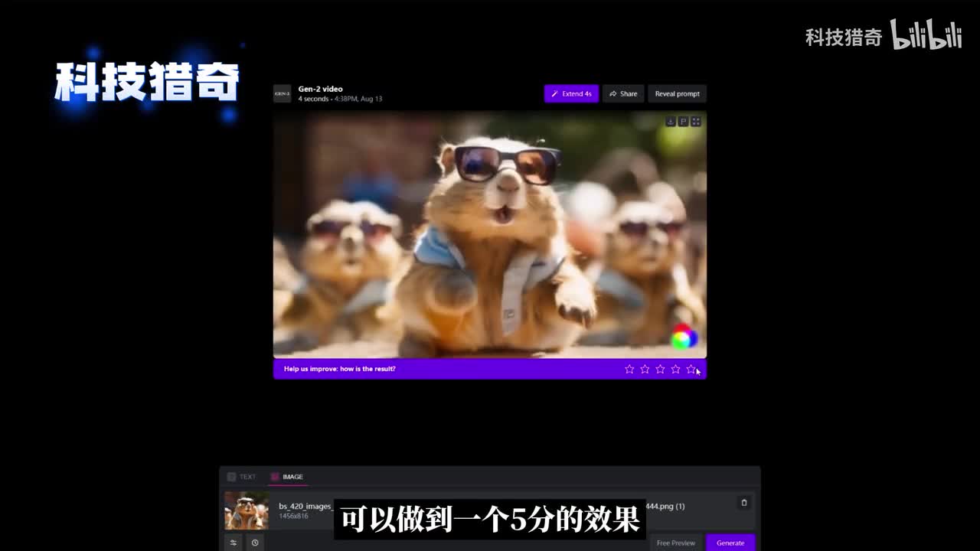Rate the video five stars
The width and height of the screenshot is (980, 551).
(691, 369)
